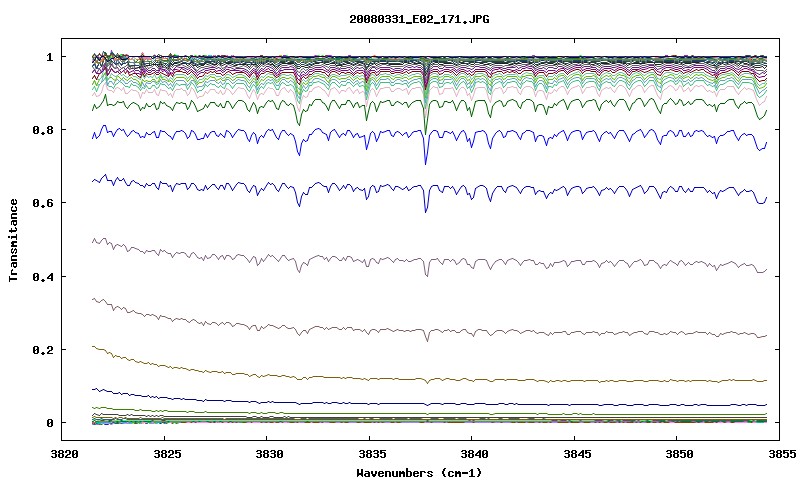Click the x-axis value 3850
The height and width of the screenshot is (480, 800).
(680, 454)
